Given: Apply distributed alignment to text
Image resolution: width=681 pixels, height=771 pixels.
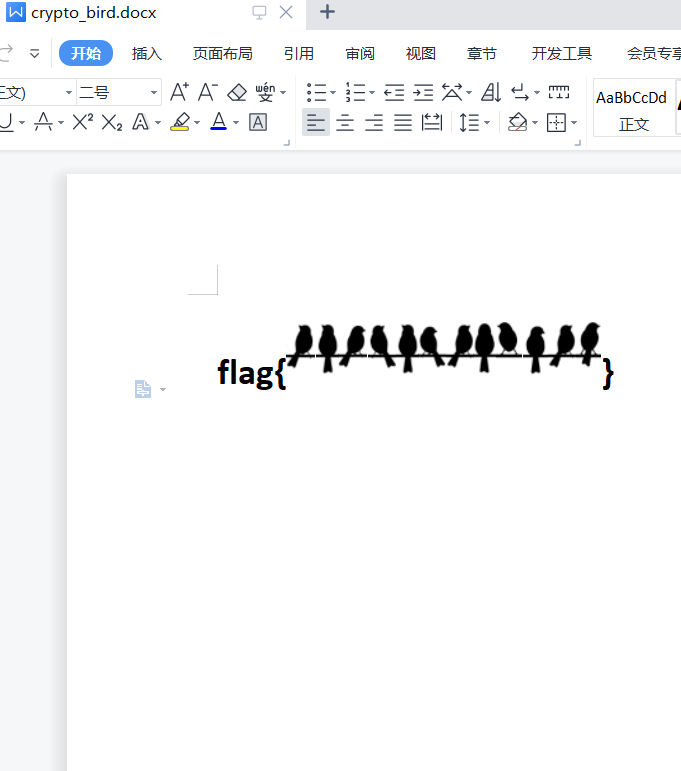Looking at the screenshot, I should click(432, 123).
